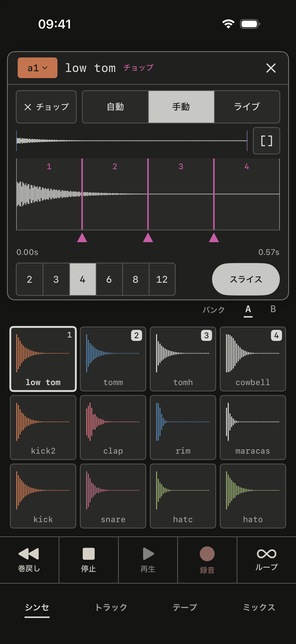The width and height of the screenshot is (296, 644).
Task: Toggle the loop (ループ) infinity icon
Action: coord(267,554)
